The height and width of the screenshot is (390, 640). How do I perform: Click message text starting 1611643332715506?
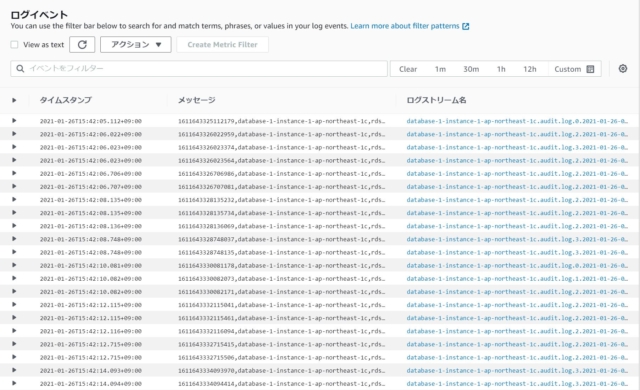tap(281, 357)
